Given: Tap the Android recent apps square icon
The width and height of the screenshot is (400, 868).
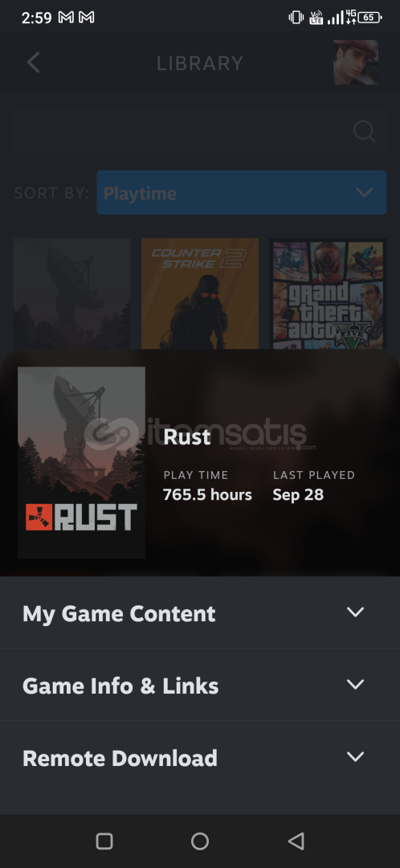Looking at the screenshot, I should tap(104, 841).
